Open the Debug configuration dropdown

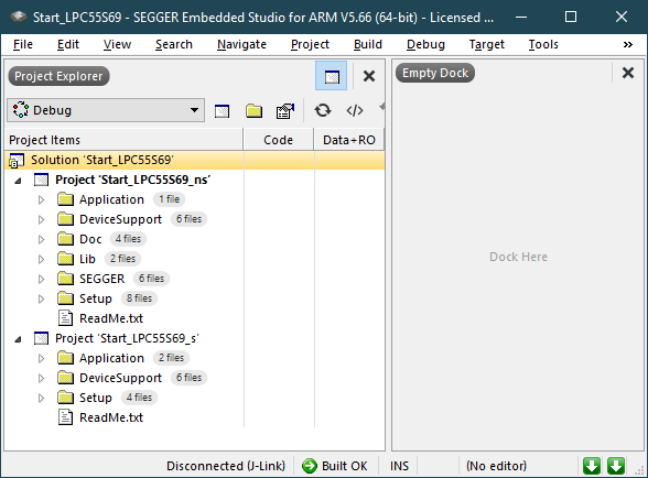(106, 110)
